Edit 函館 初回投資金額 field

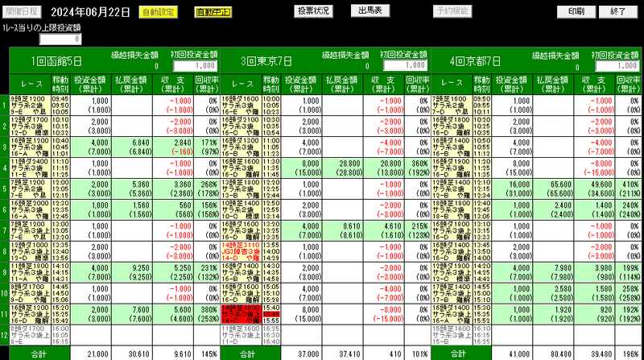coord(195,66)
